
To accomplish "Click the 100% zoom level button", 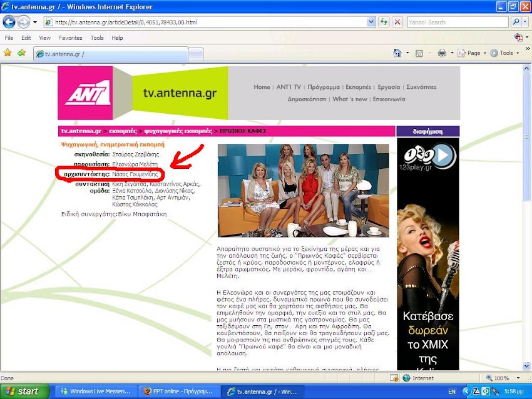I will (498, 378).
